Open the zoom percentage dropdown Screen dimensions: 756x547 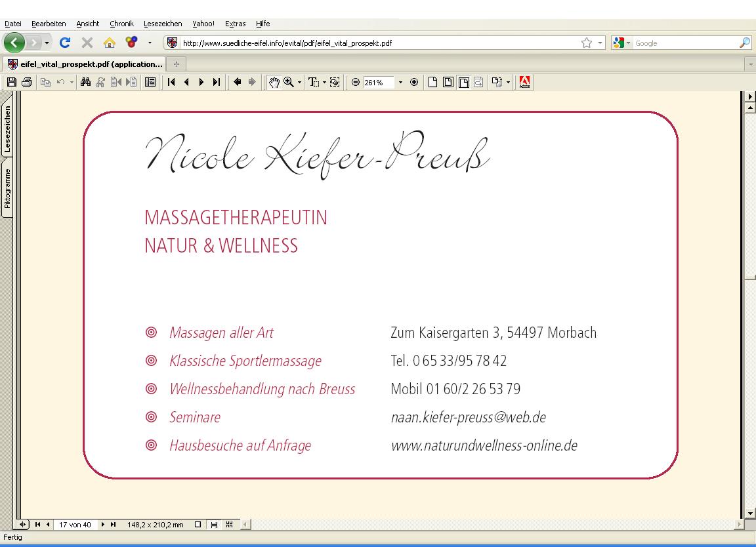coord(400,82)
